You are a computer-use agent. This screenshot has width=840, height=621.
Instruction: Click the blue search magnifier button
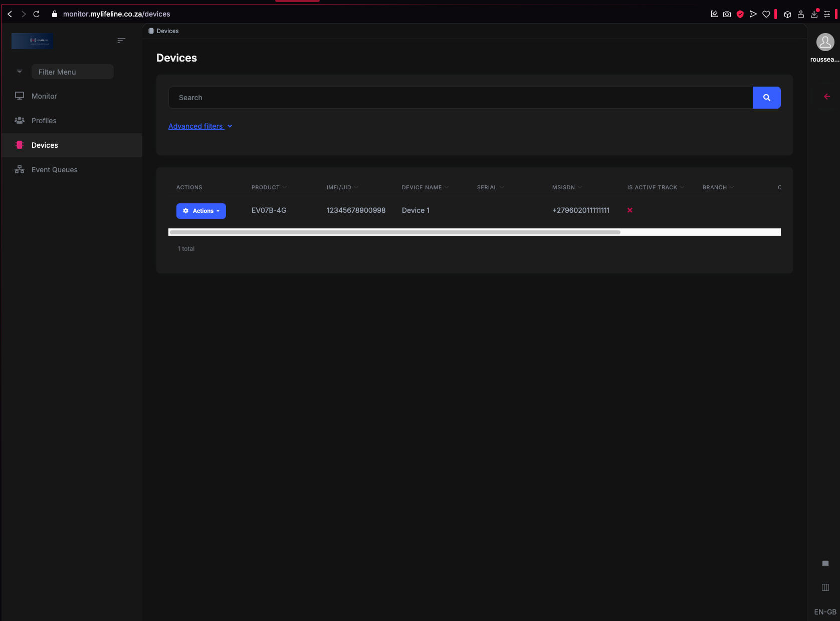click(766, 98)
